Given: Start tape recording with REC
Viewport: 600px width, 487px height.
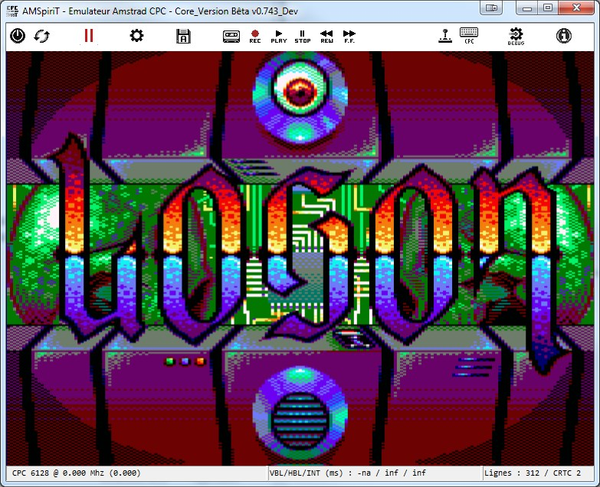Looking at the screenshot, I should coord(255,36).
